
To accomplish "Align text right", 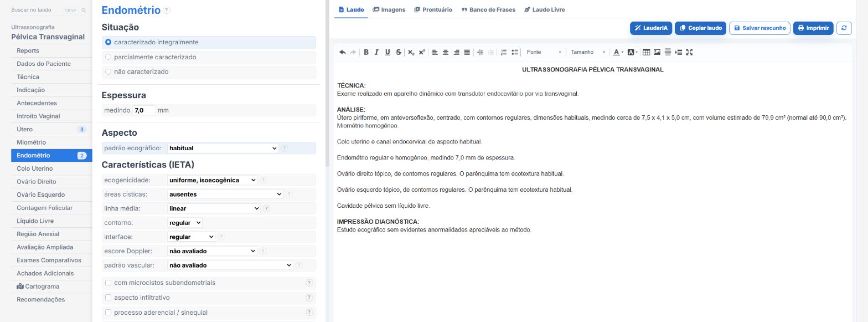I will pyautogui.click(x=456, y=52).
